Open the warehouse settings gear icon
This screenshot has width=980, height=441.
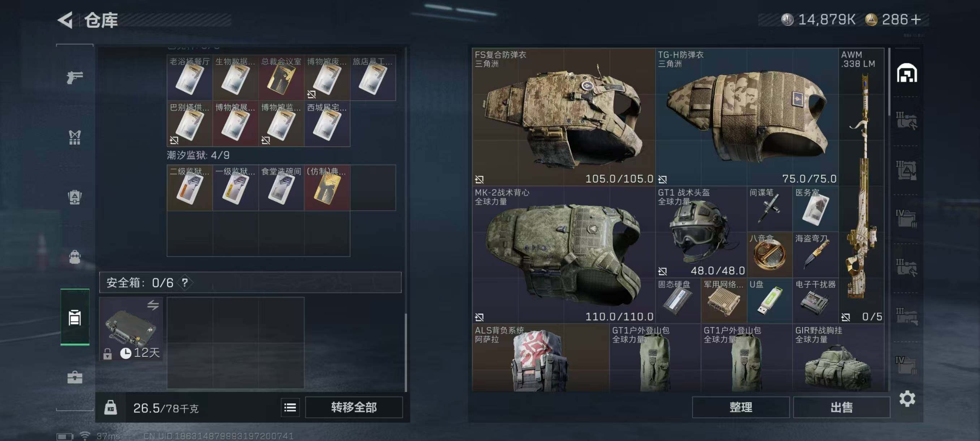pyautogui.click(x=907, y=398)
